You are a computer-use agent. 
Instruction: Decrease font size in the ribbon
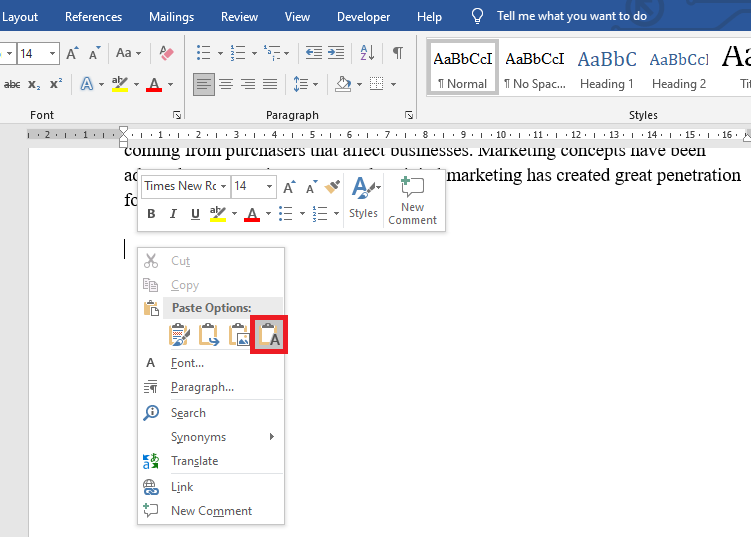click(94, 53)
